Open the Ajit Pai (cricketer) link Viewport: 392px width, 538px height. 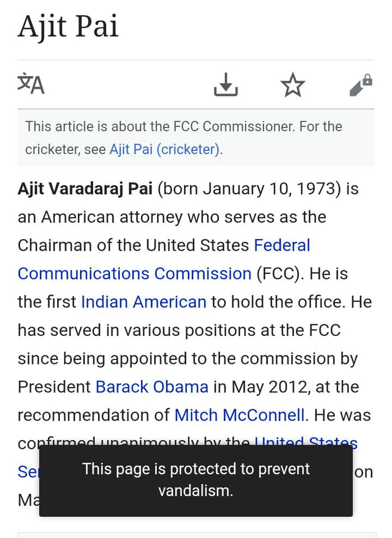point(165,149)
